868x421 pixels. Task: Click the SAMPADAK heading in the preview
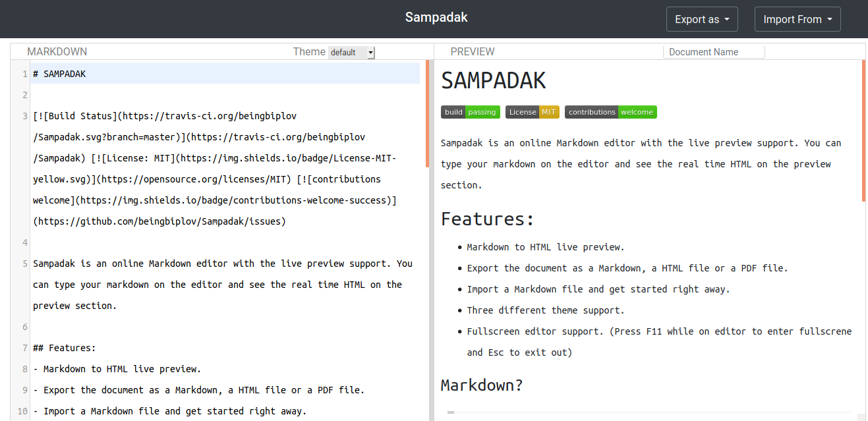(x=493, y=80)
